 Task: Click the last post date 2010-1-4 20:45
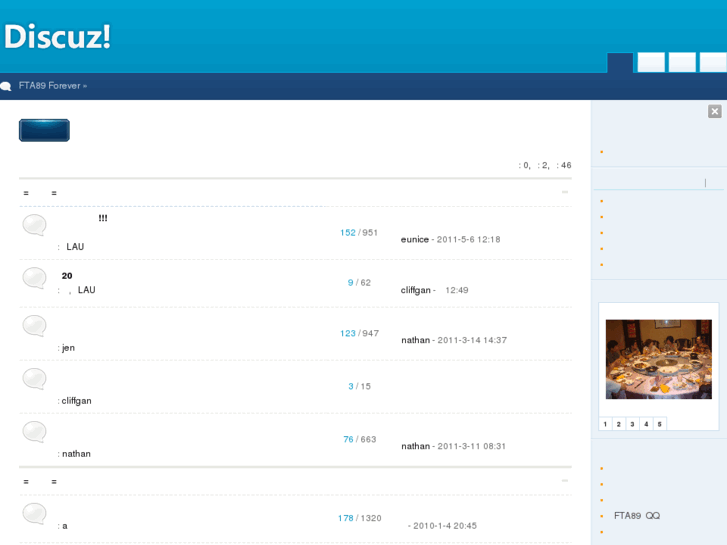pyautogui.click(x=445, y=526)
